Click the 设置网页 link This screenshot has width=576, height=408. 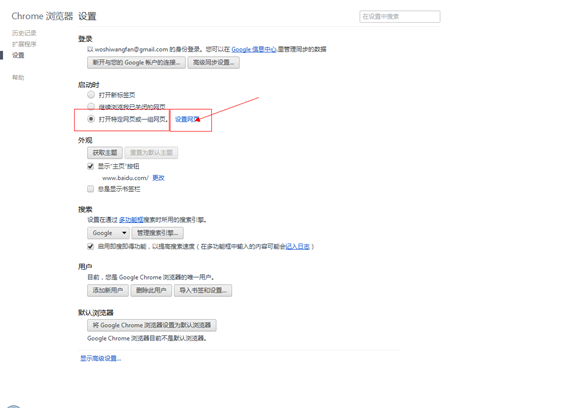point(187,119)
